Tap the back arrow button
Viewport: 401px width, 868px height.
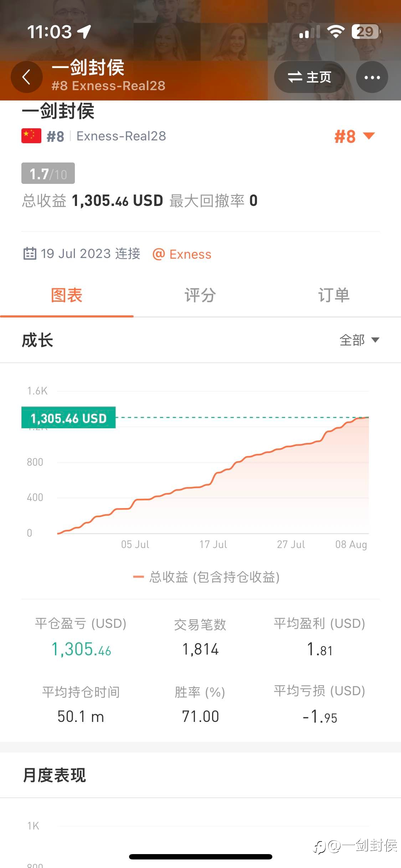[26, 77]
